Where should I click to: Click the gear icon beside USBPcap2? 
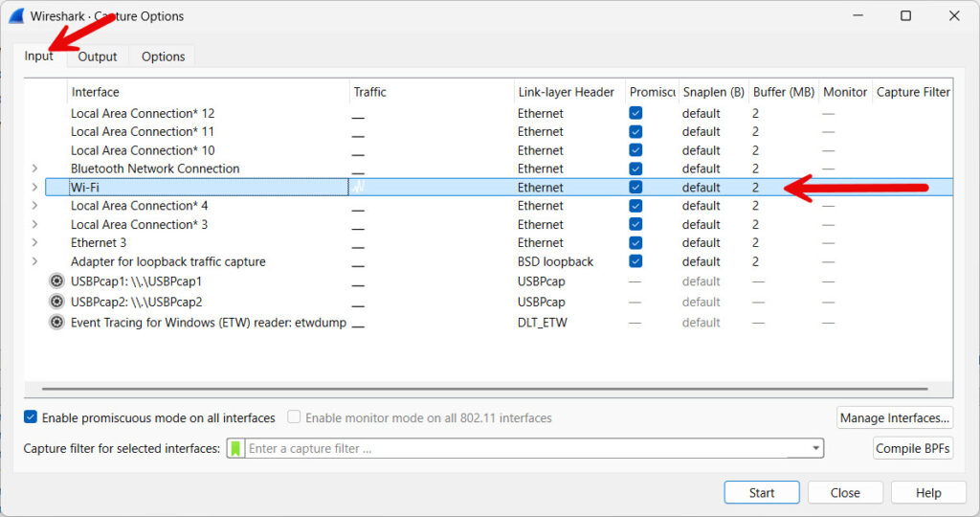[x=57, y=302]
